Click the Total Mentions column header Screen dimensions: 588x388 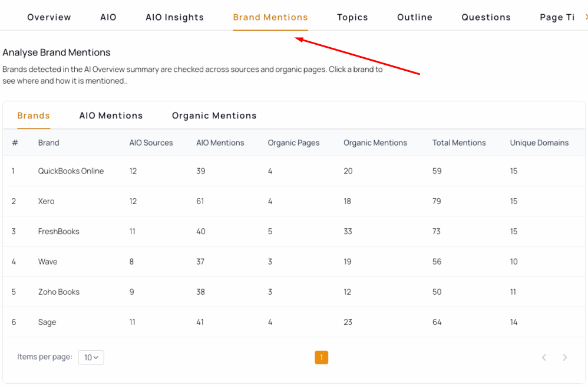(x=459, y=143)
